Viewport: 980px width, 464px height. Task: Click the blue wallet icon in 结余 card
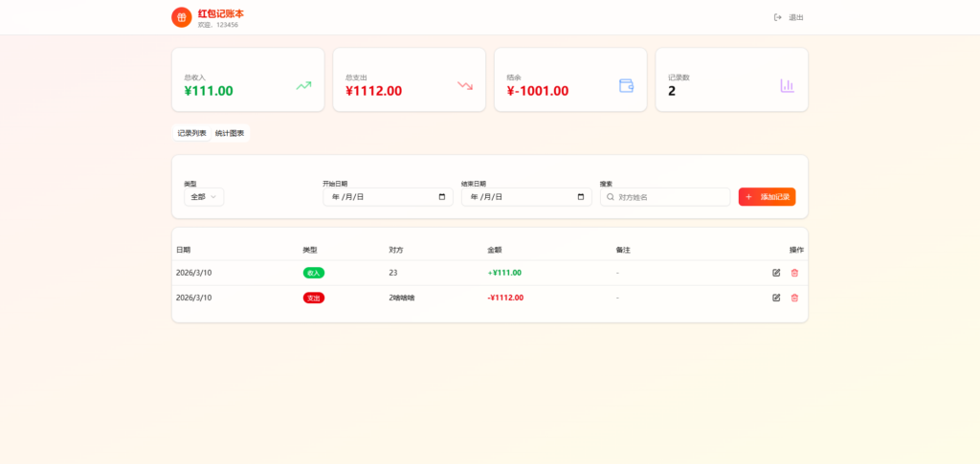tap(627, 86)
